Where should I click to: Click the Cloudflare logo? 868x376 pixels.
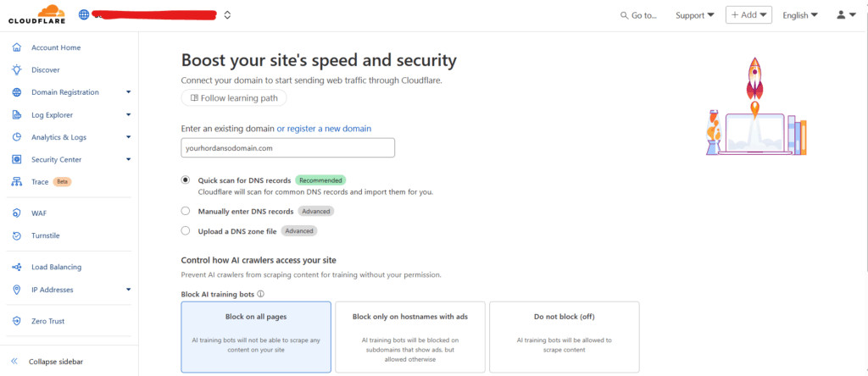[x=37, y=14]
